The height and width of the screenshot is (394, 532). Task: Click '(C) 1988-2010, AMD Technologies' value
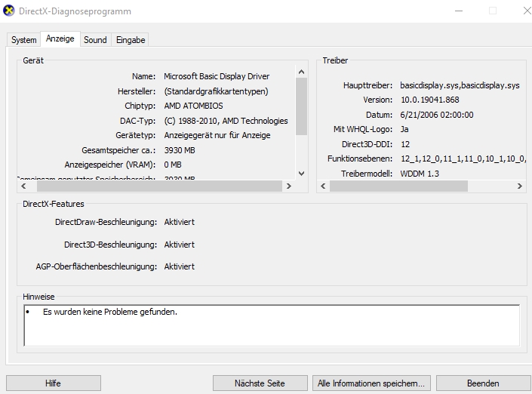(x=226, y=121)
